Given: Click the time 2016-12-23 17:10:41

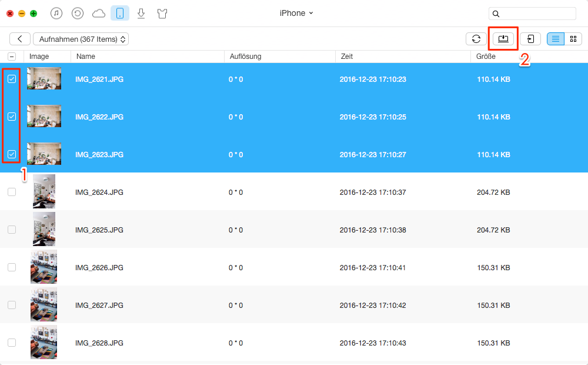Looking at the screenshot, I should click(x=373, y=268).
